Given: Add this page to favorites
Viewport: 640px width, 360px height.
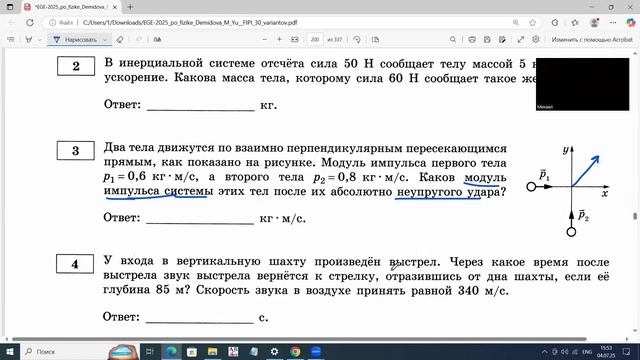Looking at the screenshot, I should pyautogui.click(x=532, y=23).
